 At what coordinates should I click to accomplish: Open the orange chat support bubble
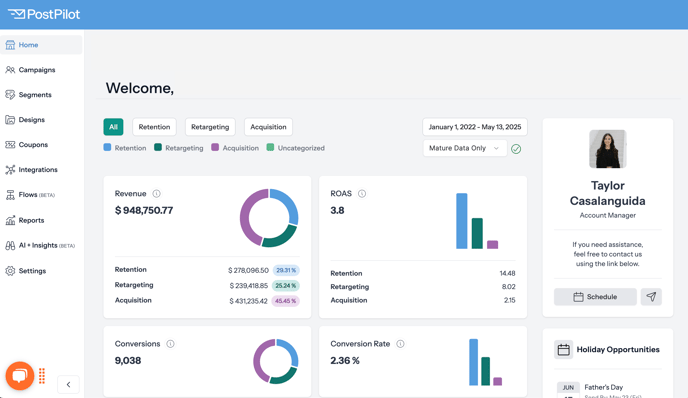20,376
